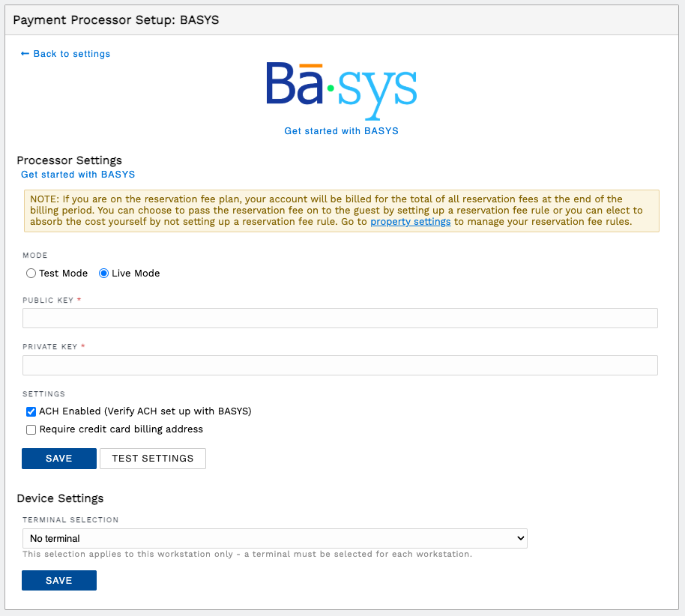Click the Payment Processor Setup: BASYS header
Screen dimensions: 685x616
[x=115, y=20]
